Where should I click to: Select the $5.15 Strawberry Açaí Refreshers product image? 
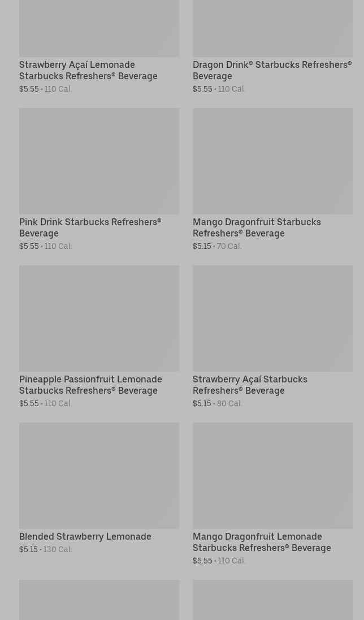tap(272, 318)
